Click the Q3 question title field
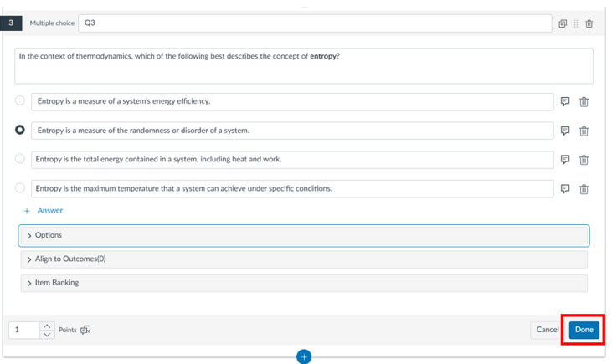612x364 pixels. (x=315, y=23)
